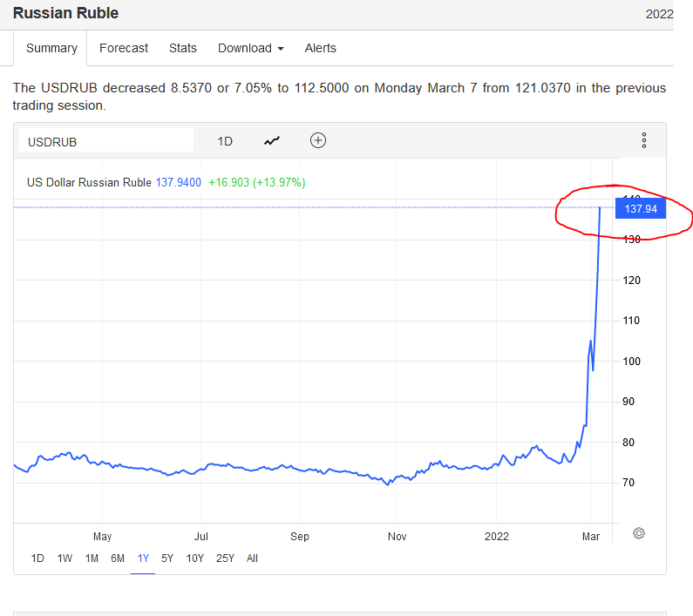Open the Alerts tab
693x616 pixels.
pyautogui.click(x=321, y=48)
